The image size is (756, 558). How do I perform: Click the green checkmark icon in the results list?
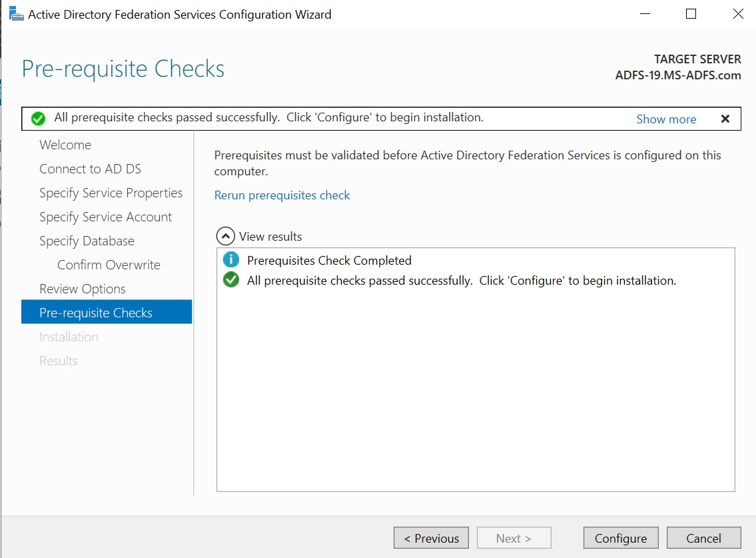click(x=231, y=280)
